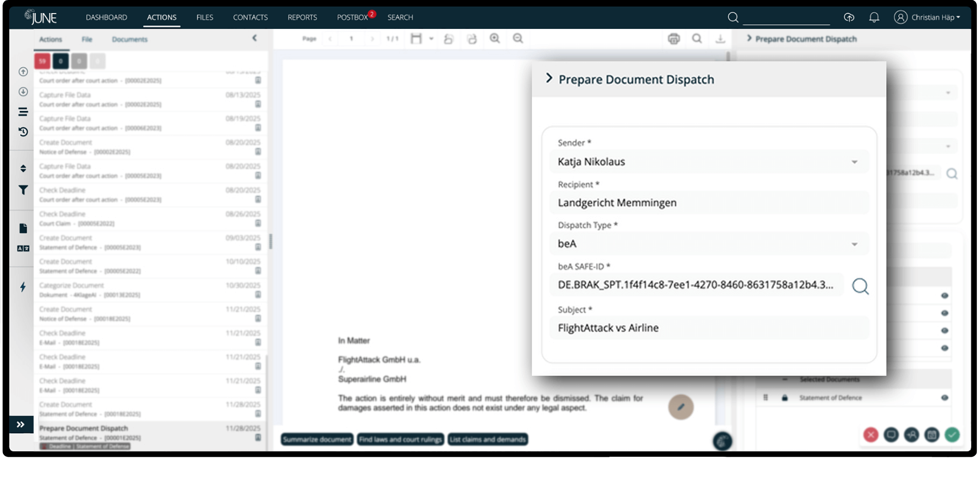Click the lightning bolt icon in sidebar
The width and height of the screenshot is (980, 488).
23,287
